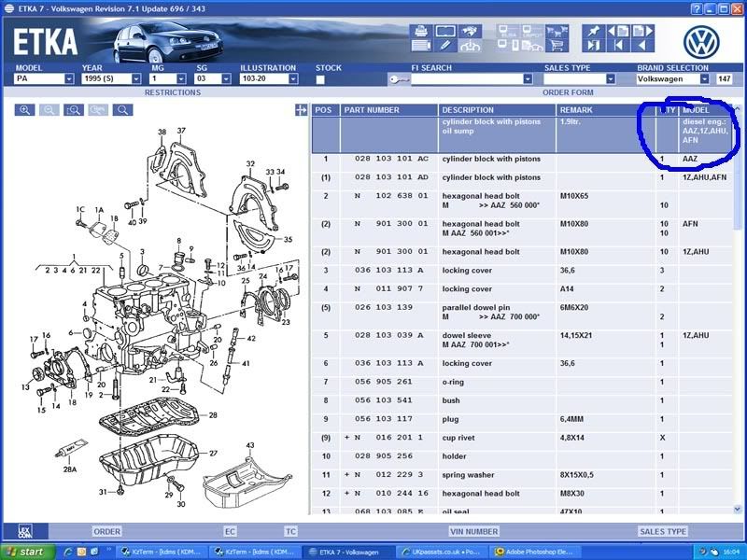
Task: Click the printer icon in toolbar
Action: click(421, 32)
